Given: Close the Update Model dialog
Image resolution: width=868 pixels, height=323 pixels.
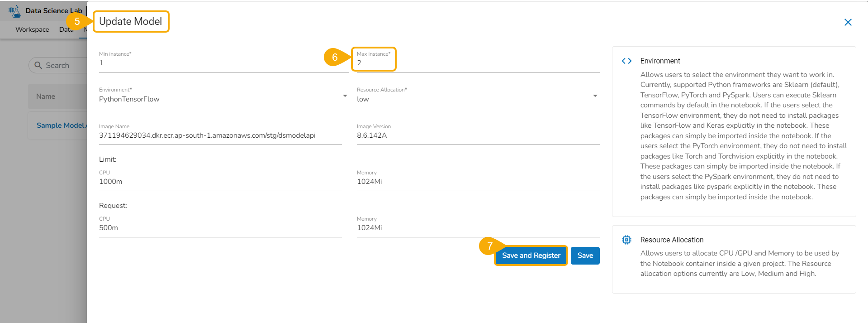Looking at the screenshot, I should coord(848,22).
